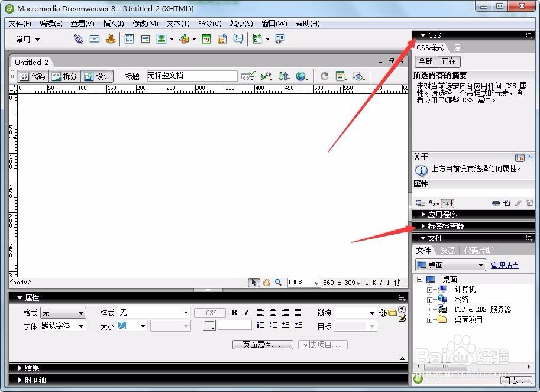Click the Templates icon in the Insert bar

[257, 39]
